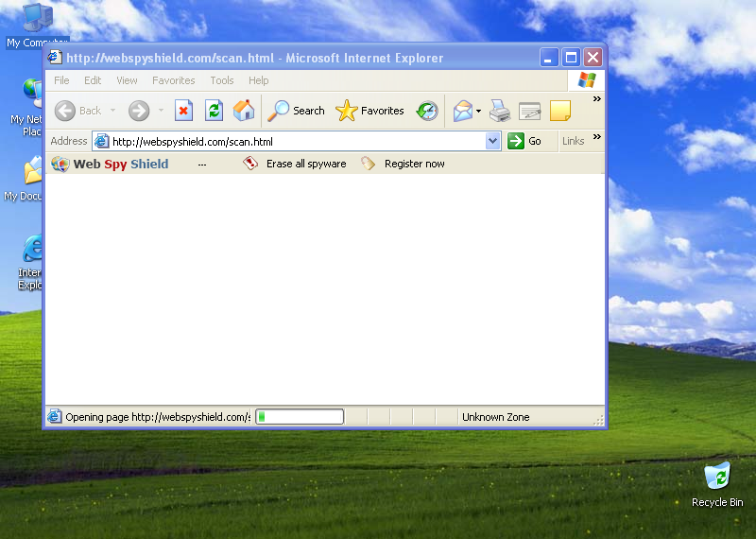
Task: Select the My Documents desktop icon
Action: [23, 178]
